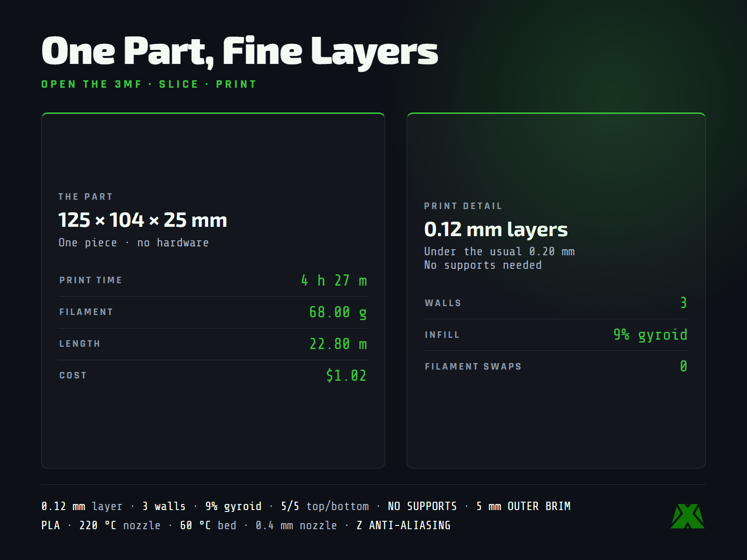Select "220 °C nozzle" in the footer
Image resolution: width=747 pixels, height=560 pixels.
pyautogui.click(x=120, y=525)
